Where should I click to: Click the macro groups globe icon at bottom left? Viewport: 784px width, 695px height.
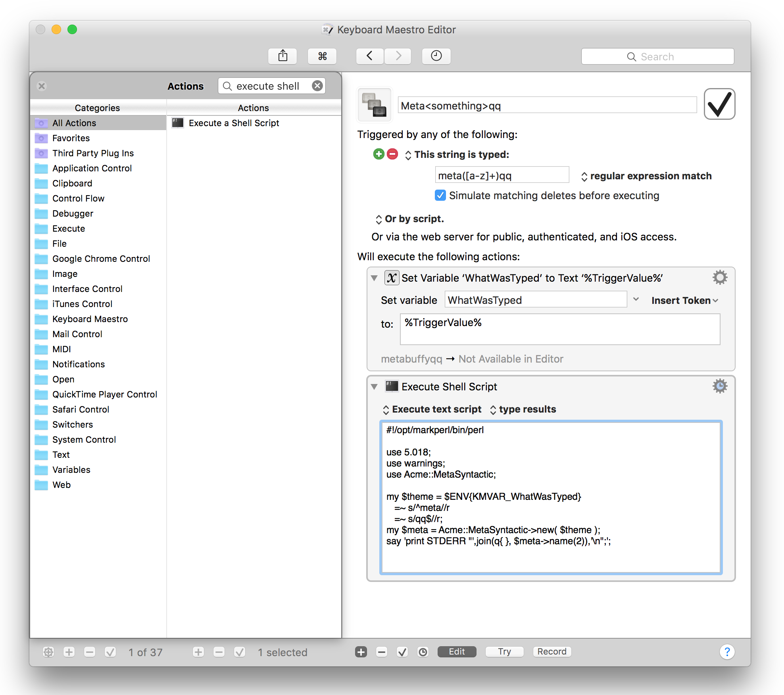pyautogui.click(x=48, y=652)
